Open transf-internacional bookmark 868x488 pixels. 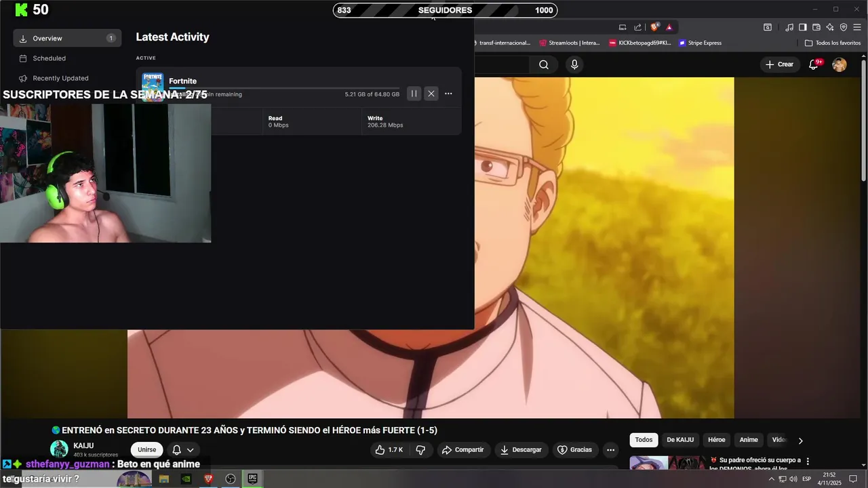[x=503, y=43]
